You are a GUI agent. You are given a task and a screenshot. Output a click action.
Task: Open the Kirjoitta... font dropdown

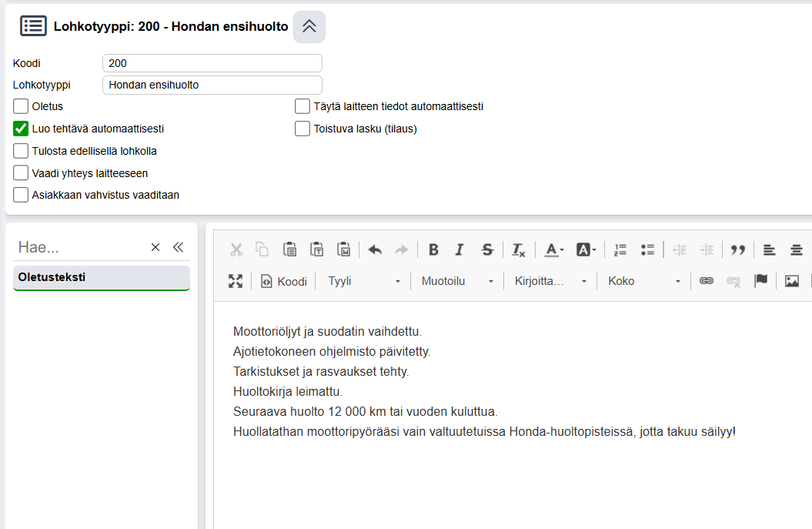point(550,281)
